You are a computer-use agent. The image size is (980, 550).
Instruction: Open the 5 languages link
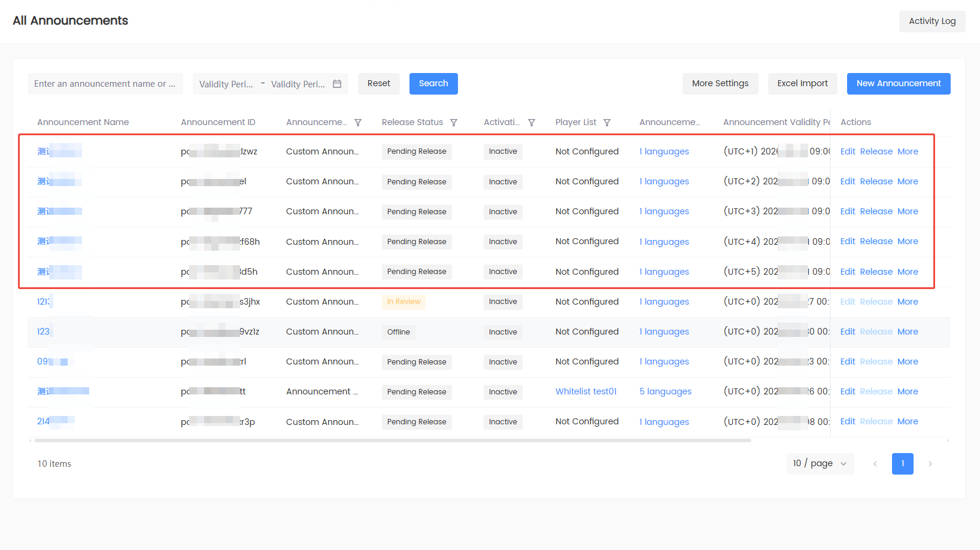tap(665, 391)
